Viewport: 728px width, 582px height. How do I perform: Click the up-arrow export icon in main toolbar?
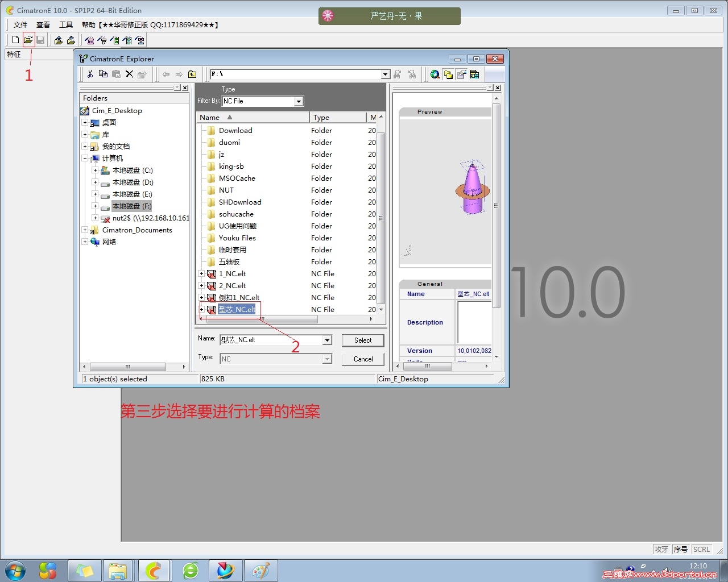tap(58, 40)
